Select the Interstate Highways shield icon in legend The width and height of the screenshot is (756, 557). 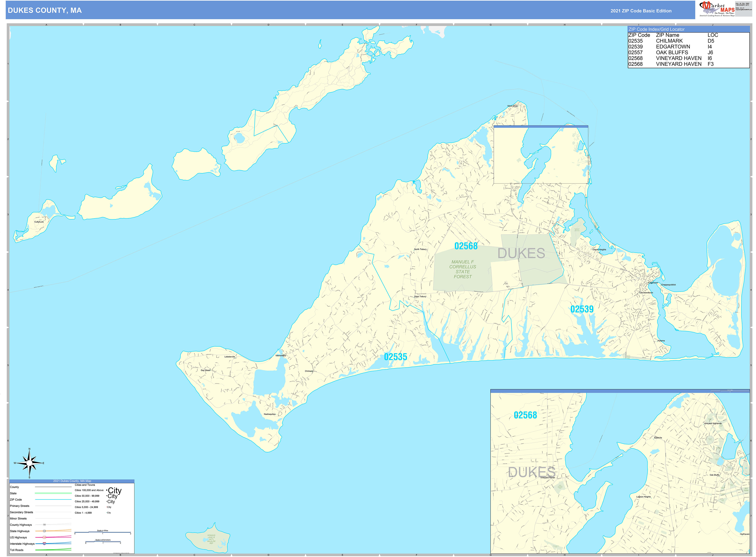(x=44, y=544)
